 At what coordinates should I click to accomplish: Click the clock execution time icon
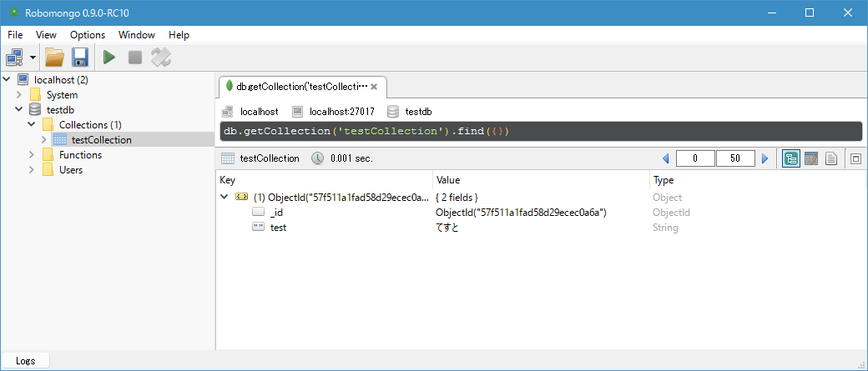pyautogui.click(x=318, y=158)
